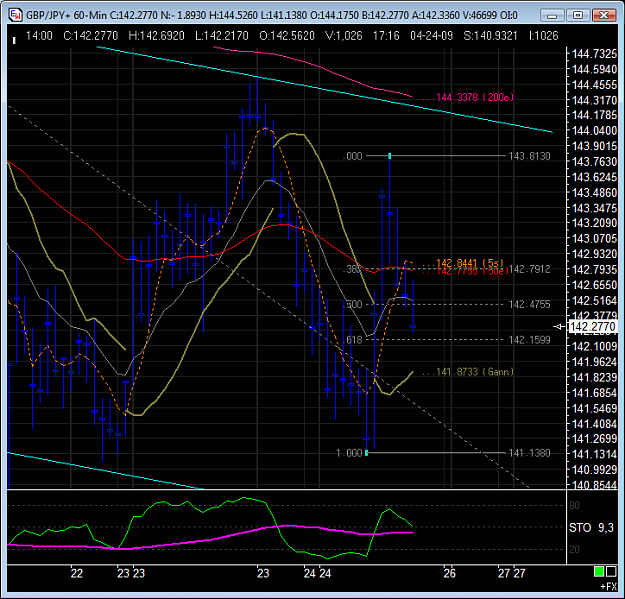The width and height of the screenshot is (625, 599).
Task: Click the C:142.2770 close value in data row
Action: pyautogui.click(x=91, y=36)
